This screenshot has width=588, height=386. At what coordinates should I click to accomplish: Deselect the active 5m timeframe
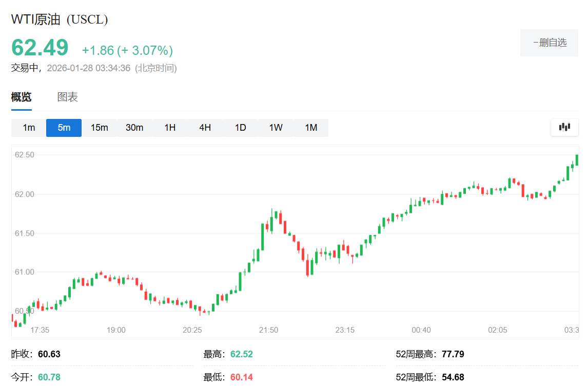[x=64, y=128]
